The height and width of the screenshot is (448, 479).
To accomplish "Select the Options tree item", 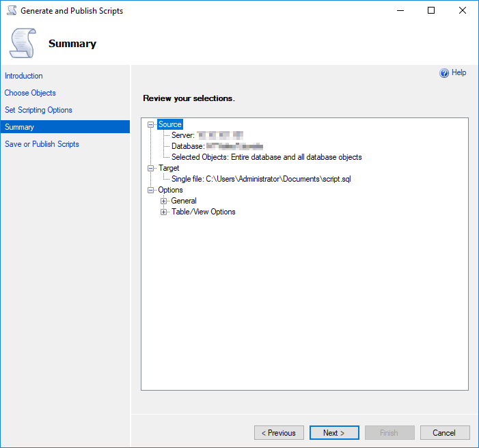I will point(170,190).
